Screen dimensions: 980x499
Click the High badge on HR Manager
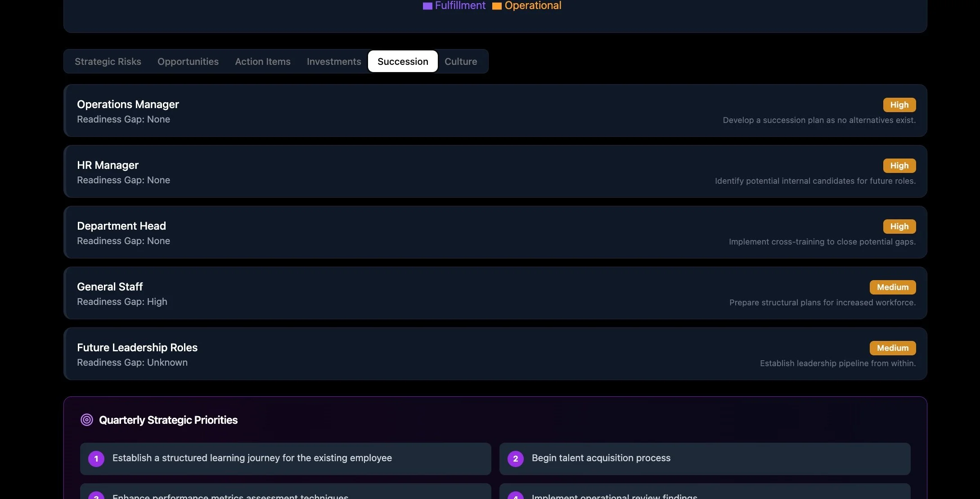click(x=899, y=165)
